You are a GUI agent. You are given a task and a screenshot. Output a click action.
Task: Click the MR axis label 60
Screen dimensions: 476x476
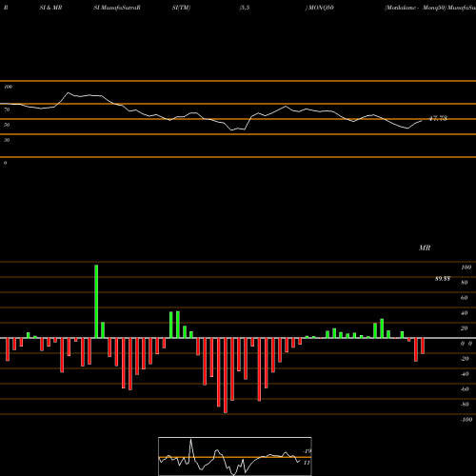(x=465, y=298)
